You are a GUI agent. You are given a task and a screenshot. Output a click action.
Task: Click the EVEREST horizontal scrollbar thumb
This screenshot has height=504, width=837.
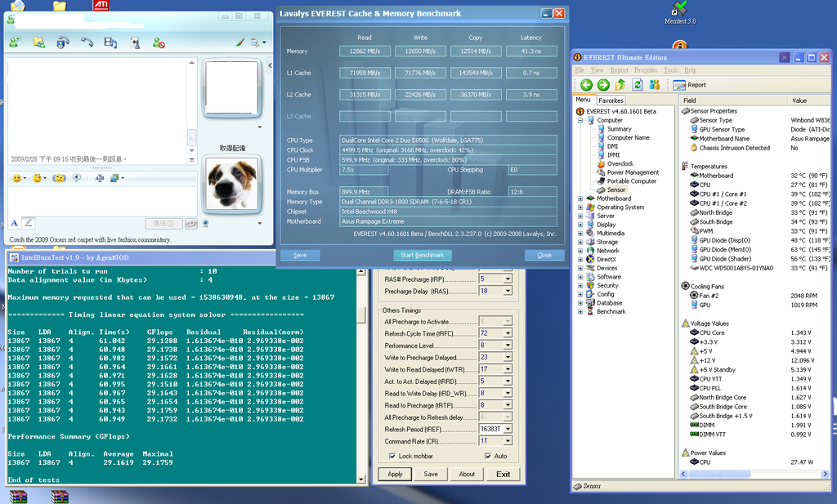718,474
